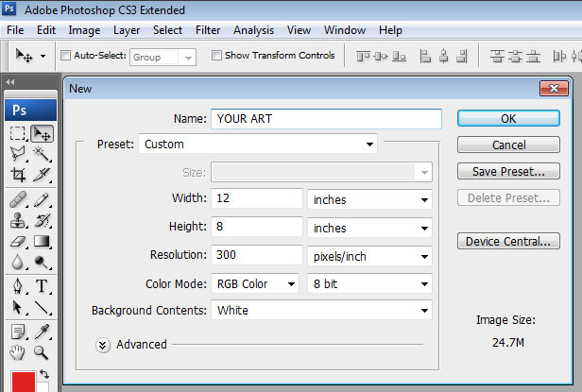
Task: Select the Magic Wand tool
Action: click(x=42, y=153)
